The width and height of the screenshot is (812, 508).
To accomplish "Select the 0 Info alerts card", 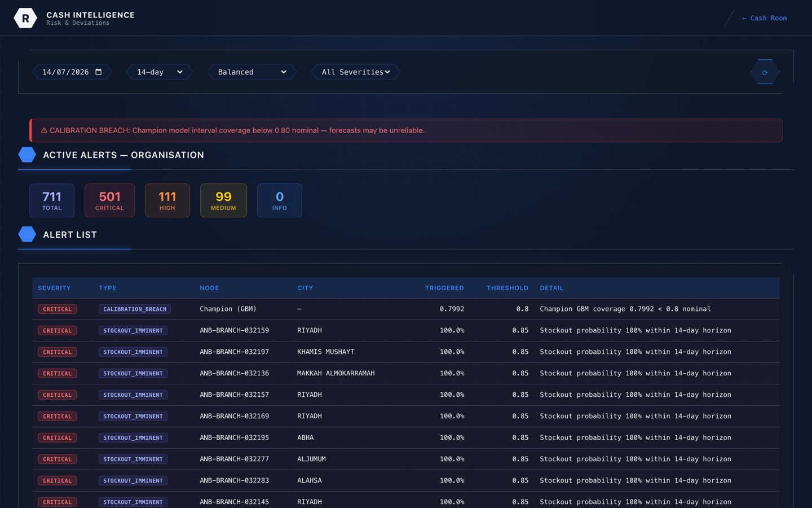I will coord(280,200).
